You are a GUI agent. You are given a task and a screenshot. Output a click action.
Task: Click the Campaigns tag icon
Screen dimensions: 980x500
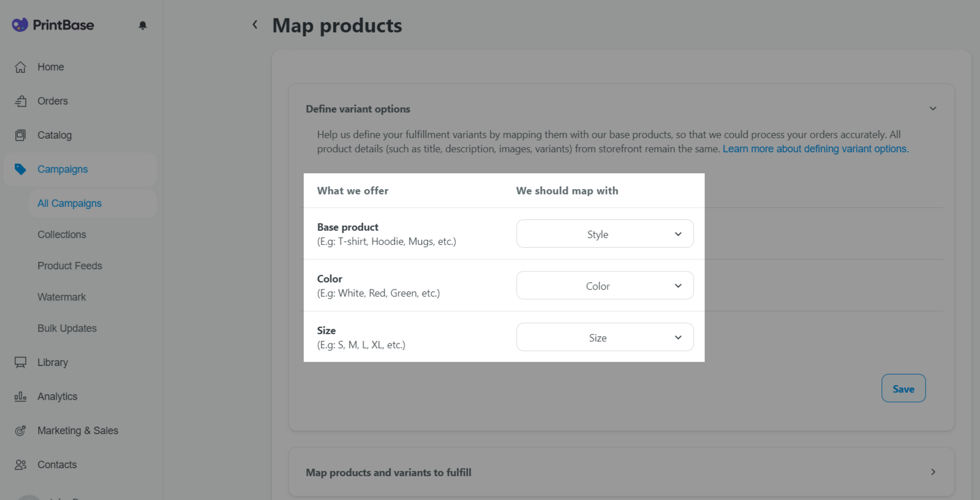point(20,170)
